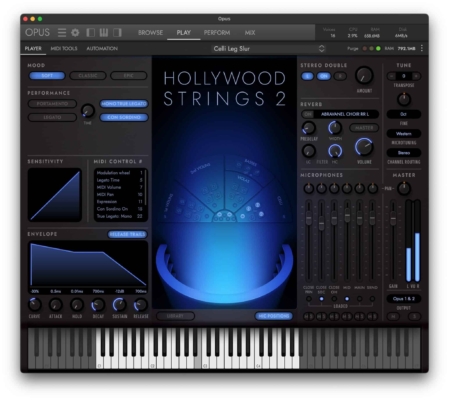The height and width of the screenshot is (400, 449).
Task: Open the main hamburger menu
Action: pos(62,32)
